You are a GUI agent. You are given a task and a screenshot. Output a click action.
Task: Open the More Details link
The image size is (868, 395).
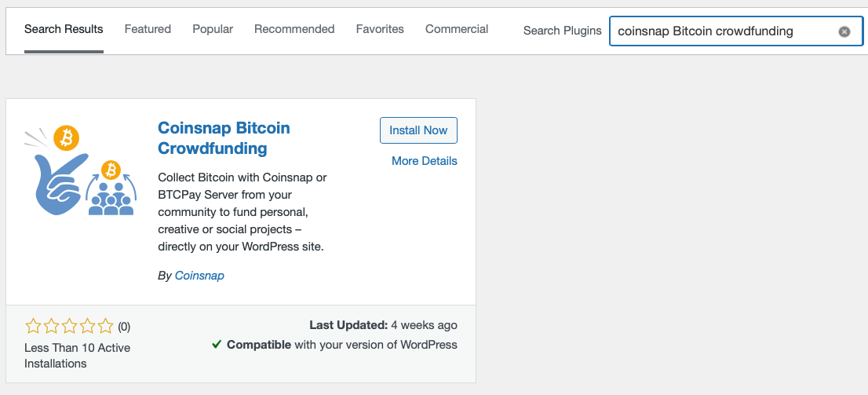click(x=424, y=161)
